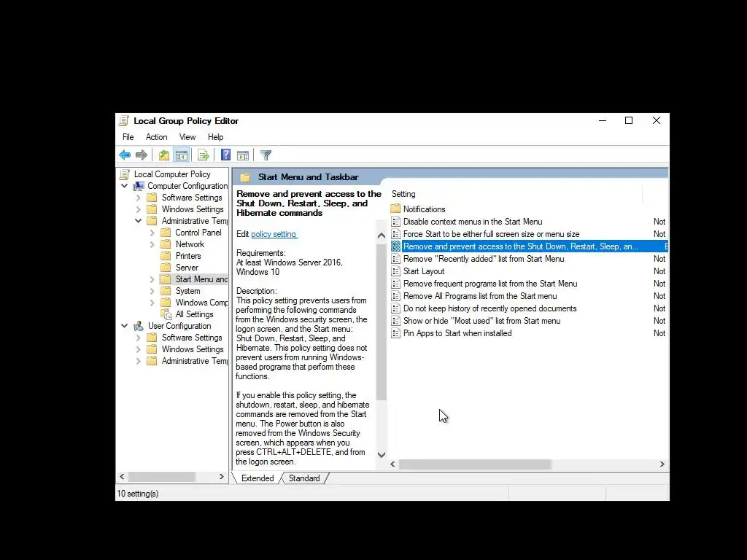Toggle Show/Hide Console Tree icon

coord(182,155)
